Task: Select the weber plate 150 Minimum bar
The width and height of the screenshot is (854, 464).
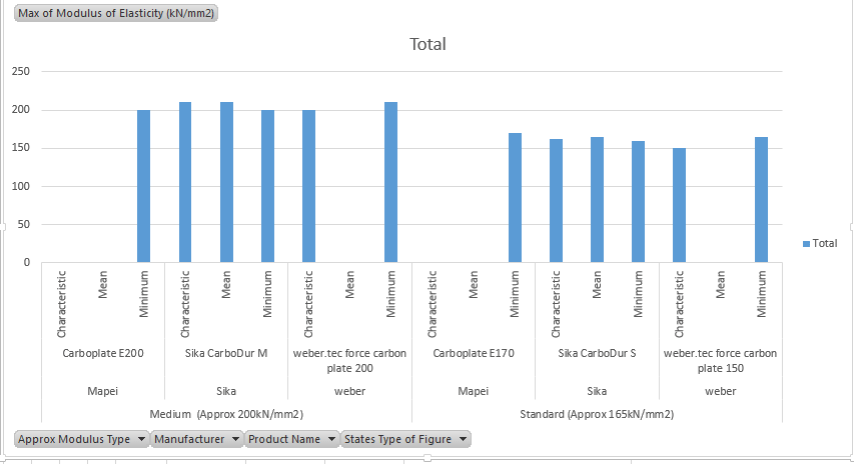Action: [x=761, y=200]
